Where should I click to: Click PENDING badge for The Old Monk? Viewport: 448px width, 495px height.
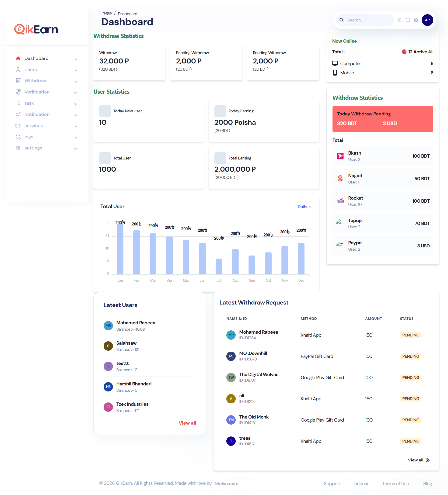(411, 420)
